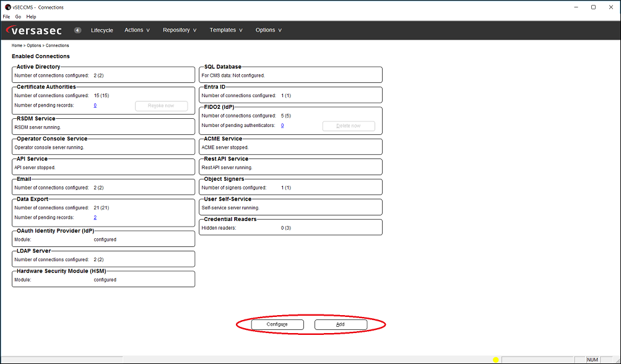Select the Entra ID connection box
This screenshot has height=364, width=621.
point(291,93)
